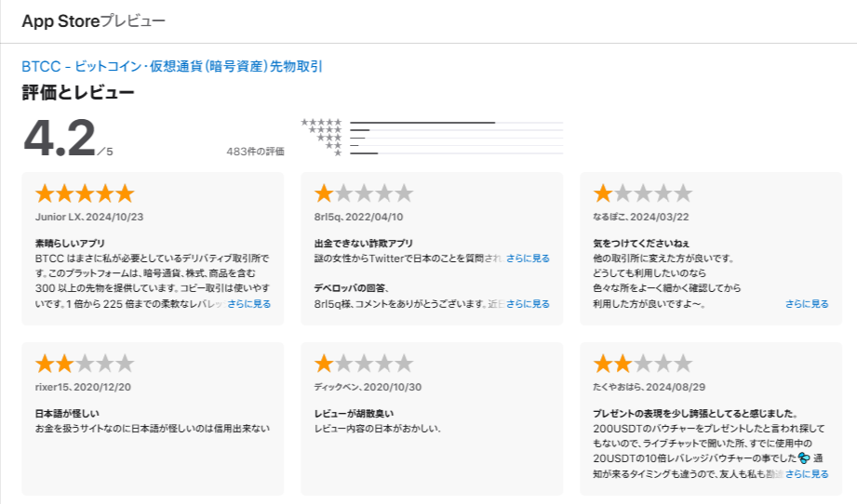Viewport: 857px width, 504px height.
Task: Click text レビュー内容の日本がおかしい
Action: click(377, 429)
